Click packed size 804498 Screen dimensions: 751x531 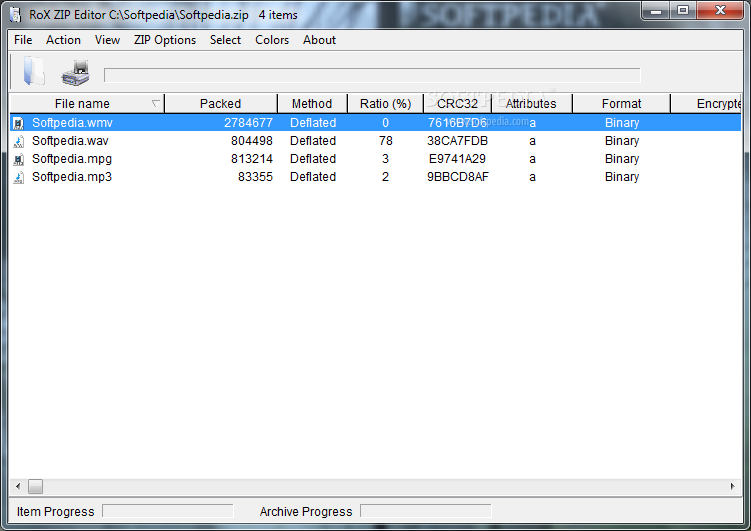click(252, 141)
